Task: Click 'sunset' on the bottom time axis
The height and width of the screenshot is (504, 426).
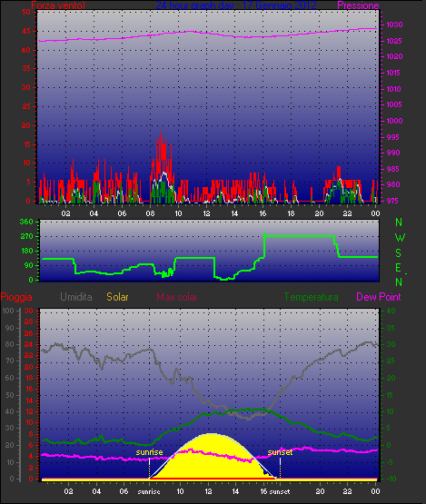Action: (280, 492)
